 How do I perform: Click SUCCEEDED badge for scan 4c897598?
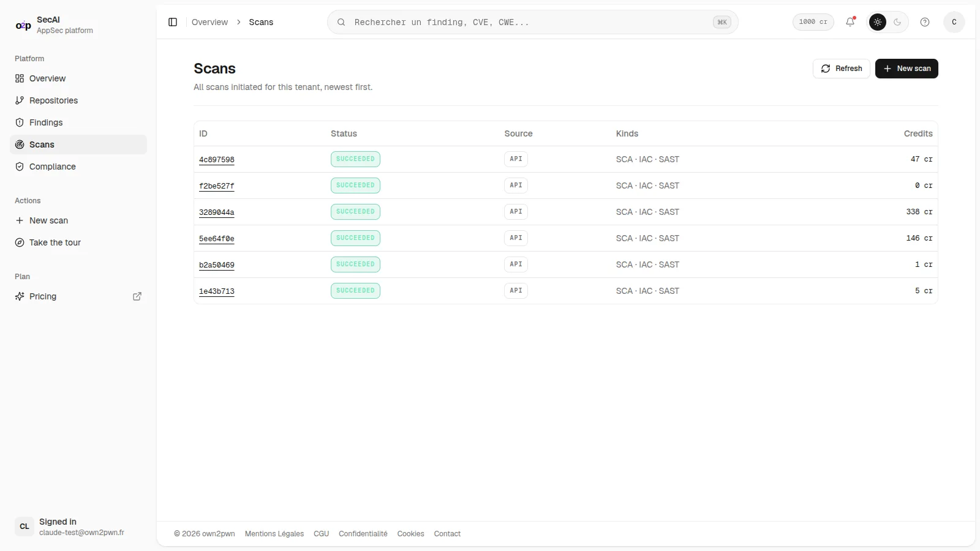tap(355, 159)
